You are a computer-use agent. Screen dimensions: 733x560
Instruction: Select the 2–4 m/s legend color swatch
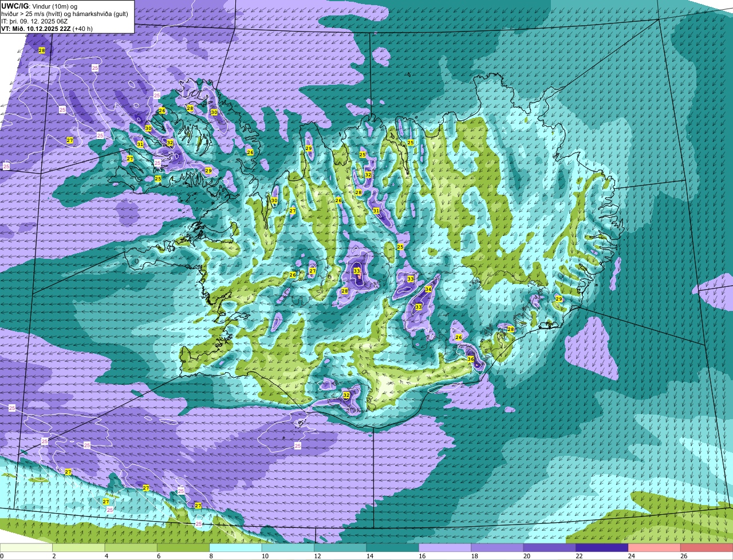coord(79,547)
